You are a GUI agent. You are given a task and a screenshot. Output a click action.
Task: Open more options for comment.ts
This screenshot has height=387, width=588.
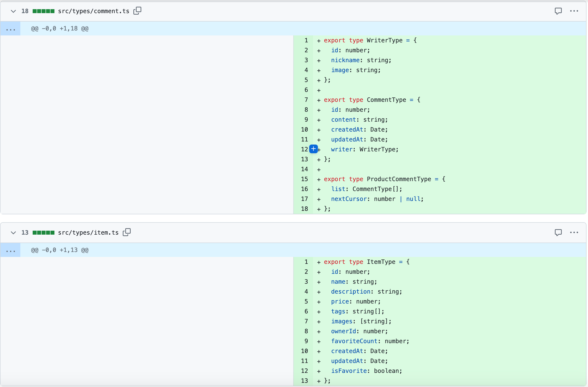click(574, 11)
